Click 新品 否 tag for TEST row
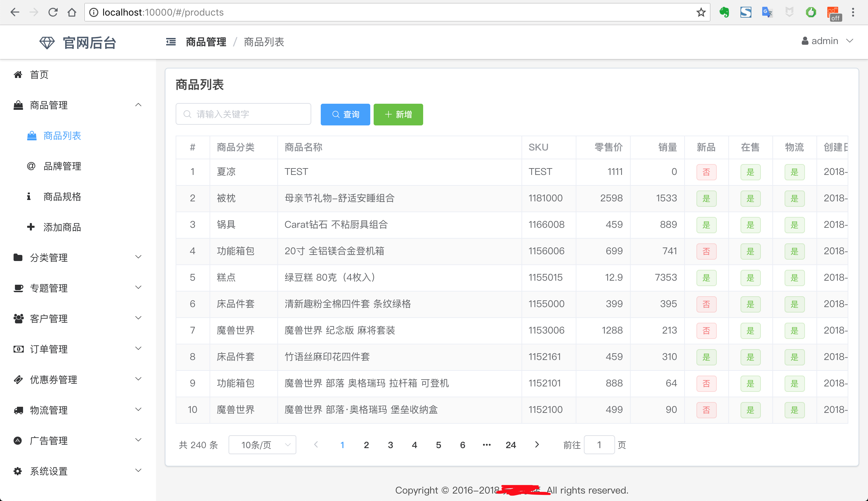Image resolution: width=868 pixels, height=501 pixels. [706, 172]
